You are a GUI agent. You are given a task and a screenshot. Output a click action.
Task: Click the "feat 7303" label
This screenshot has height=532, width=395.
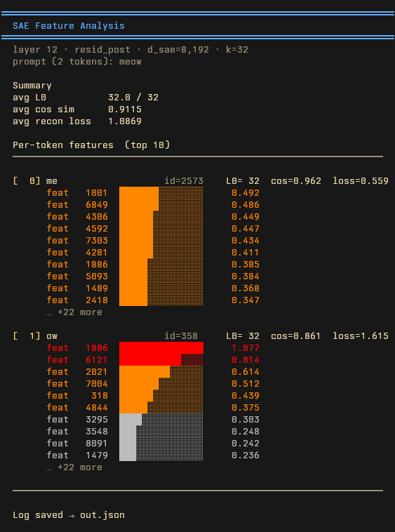pyautogui.click(x=77, y=241)
